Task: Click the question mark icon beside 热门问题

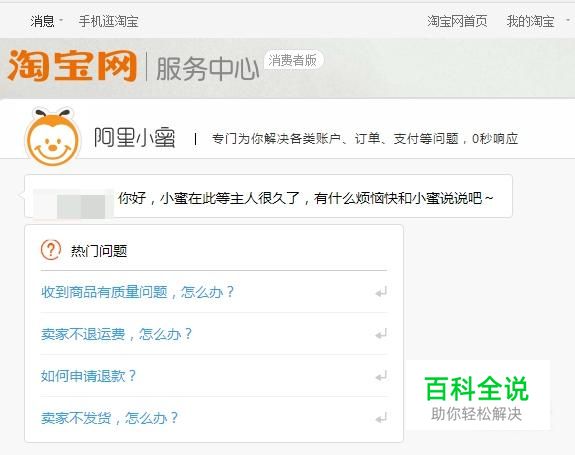Action: click(x=51, y=250)
